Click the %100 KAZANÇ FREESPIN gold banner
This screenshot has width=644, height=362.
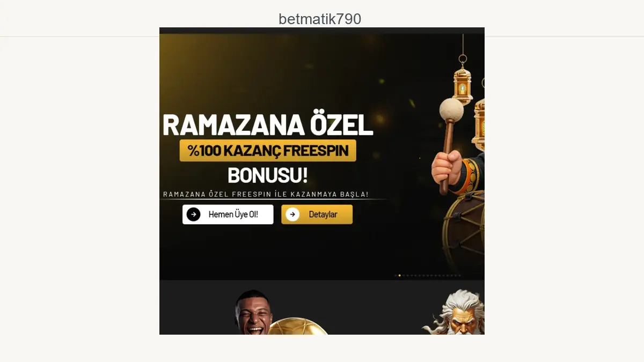pyautogui.click(x=268, y=151)
